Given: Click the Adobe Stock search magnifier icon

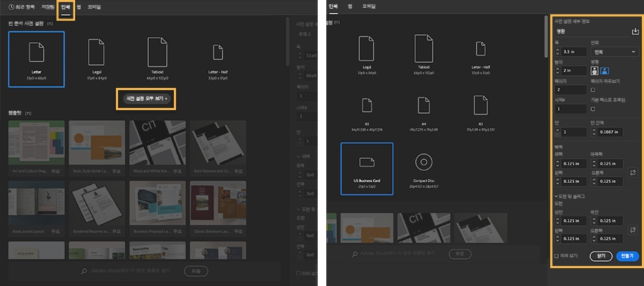Looking at the screenshot, I should coord(84,271).
